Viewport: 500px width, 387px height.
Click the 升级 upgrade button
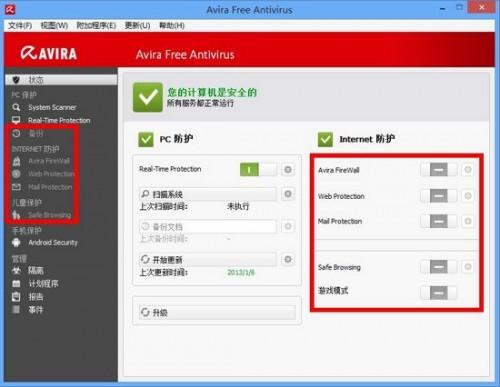pos(217,312)
